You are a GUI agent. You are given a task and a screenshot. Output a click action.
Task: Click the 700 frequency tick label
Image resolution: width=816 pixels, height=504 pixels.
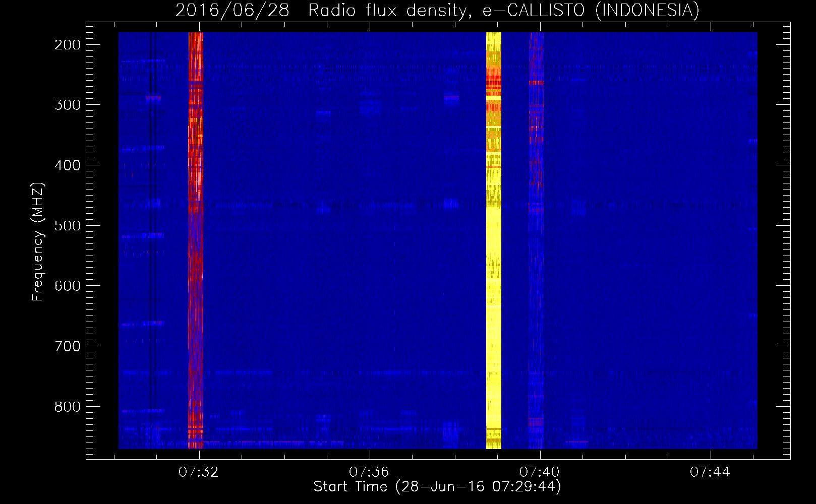tap(68, 346)
